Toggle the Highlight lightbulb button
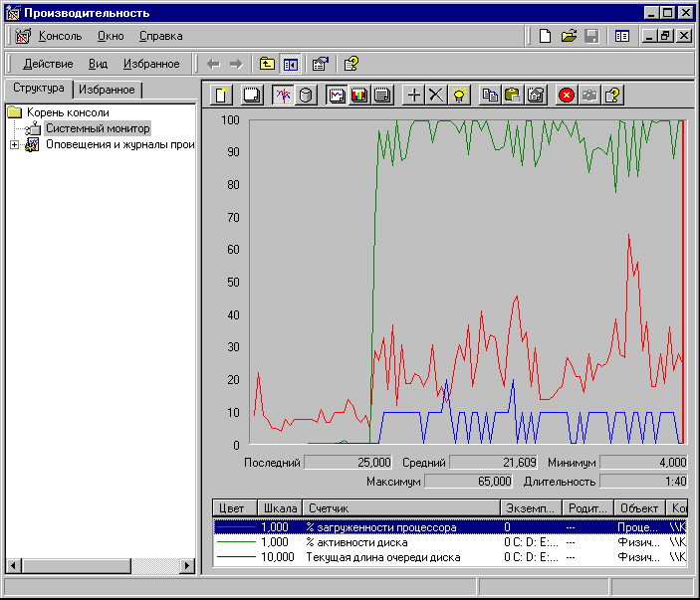Viewport: 700px width, 600px height. point(459,96)
